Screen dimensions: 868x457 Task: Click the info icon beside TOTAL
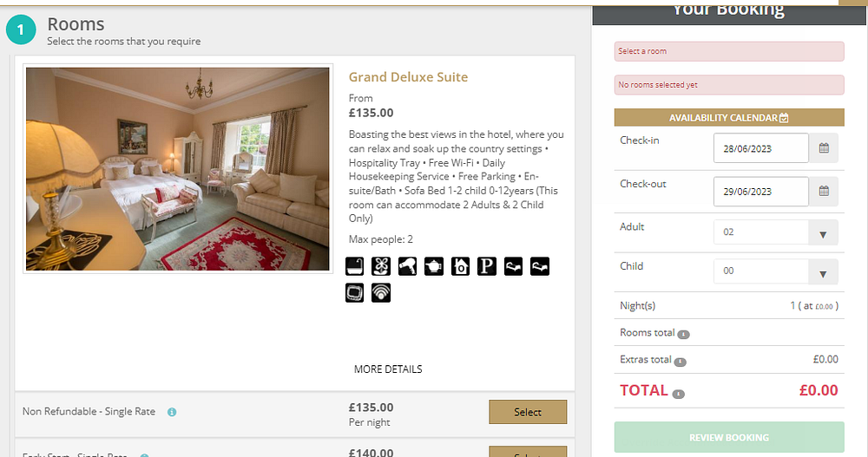[678, 394]
